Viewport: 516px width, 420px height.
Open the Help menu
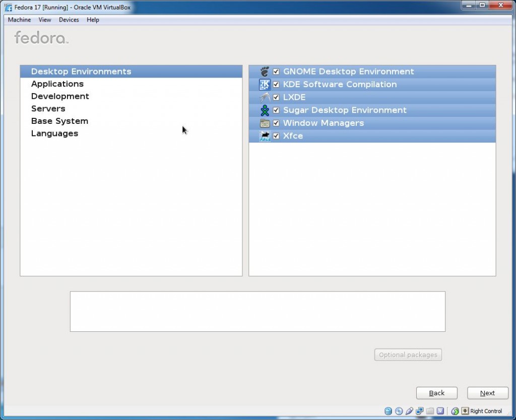pyautogui.click(x=93, y=20)
